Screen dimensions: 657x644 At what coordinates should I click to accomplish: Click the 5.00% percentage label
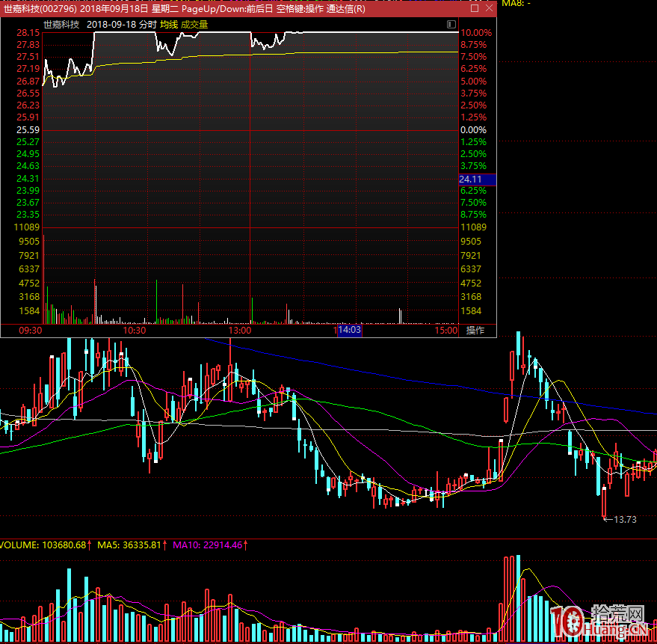[x=473, y=82]
